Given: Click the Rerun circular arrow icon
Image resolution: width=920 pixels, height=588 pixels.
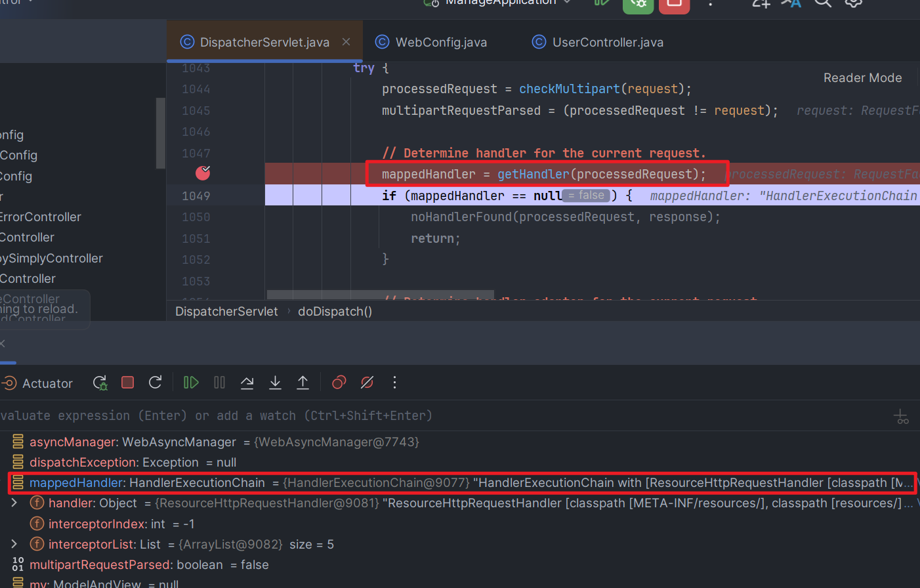Looking at the screenshot, I should [x=156, y=383].
